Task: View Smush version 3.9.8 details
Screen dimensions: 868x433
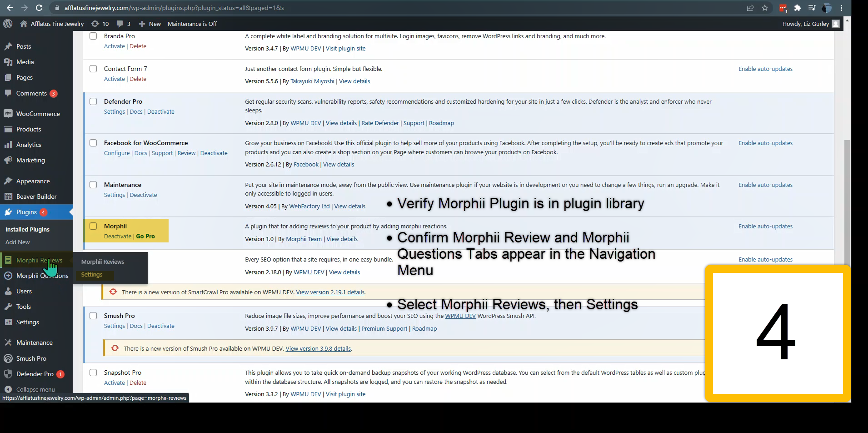Action: tap(318, 349)
